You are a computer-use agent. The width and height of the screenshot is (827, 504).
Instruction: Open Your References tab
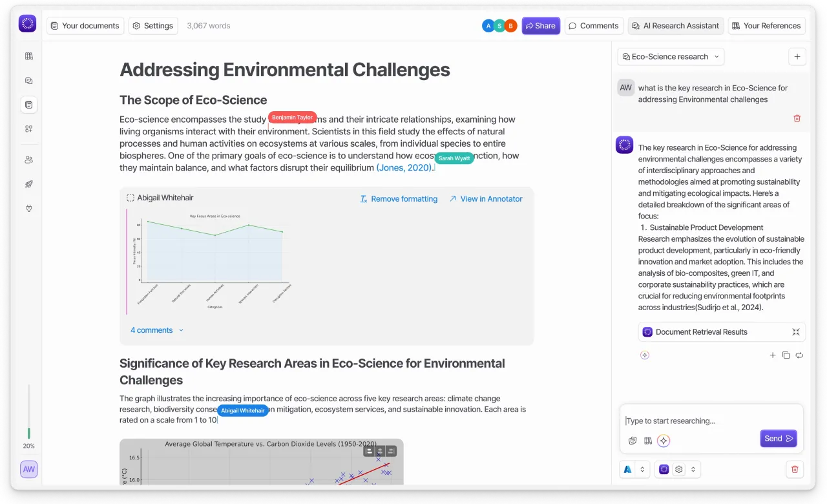[x=766, y=26]
